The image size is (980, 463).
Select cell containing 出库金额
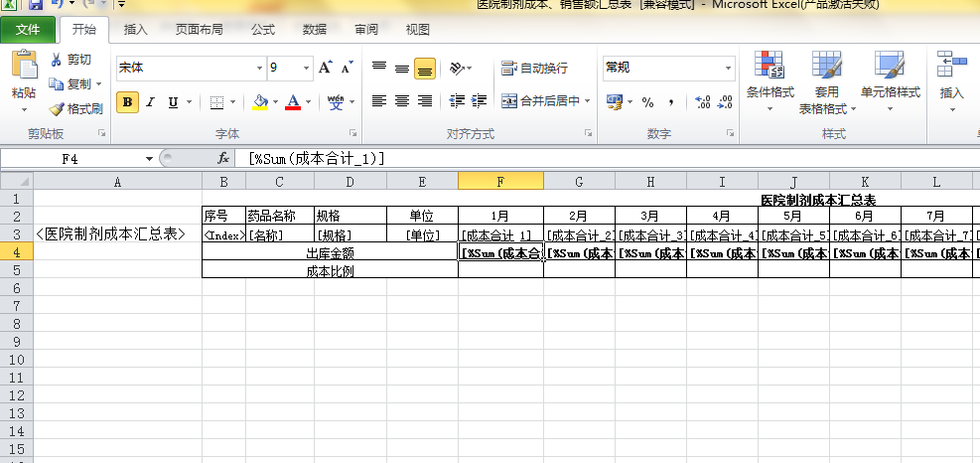click(x=330, y=253)
